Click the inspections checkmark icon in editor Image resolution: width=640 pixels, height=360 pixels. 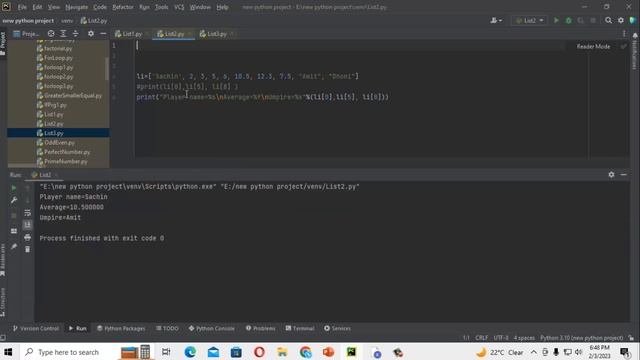coord(623,47)
